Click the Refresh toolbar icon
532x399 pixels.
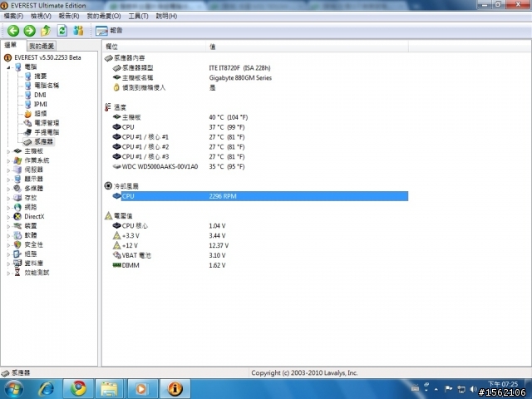coord(62,31)
